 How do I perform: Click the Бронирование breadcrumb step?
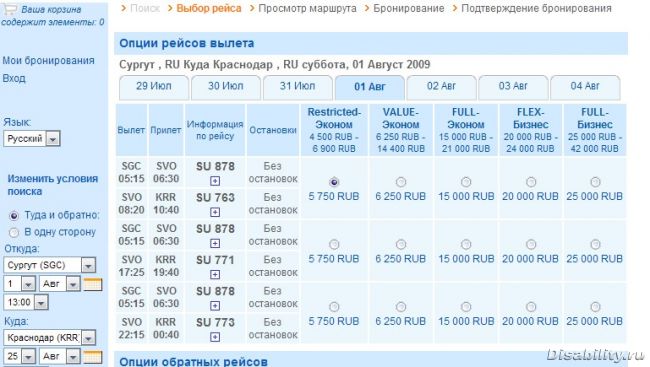coord(409,8)
